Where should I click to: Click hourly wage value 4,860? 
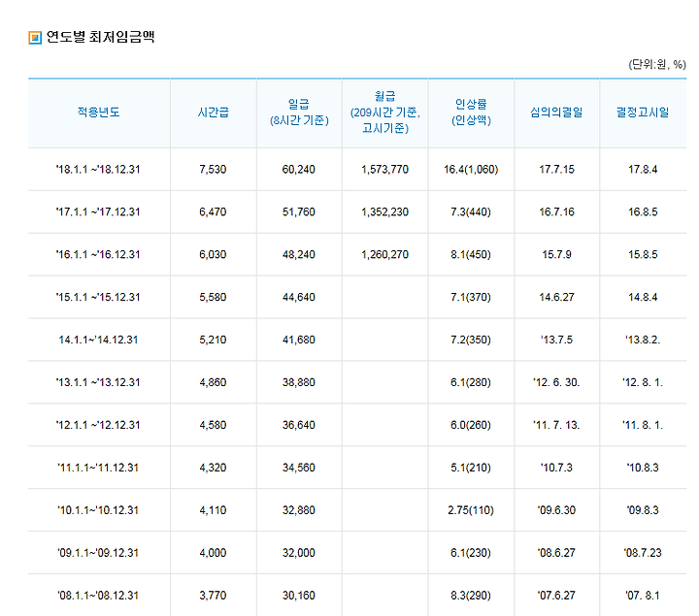coord(213,382)
